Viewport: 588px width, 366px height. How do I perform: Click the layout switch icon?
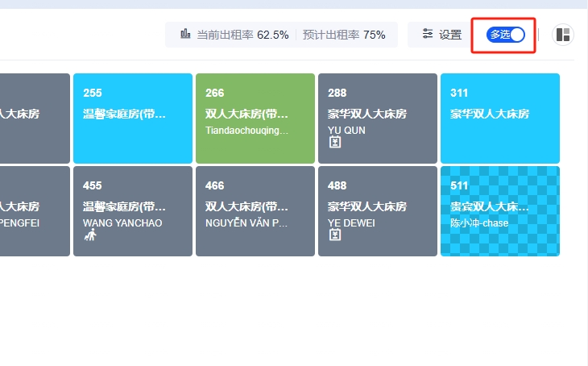562,35
